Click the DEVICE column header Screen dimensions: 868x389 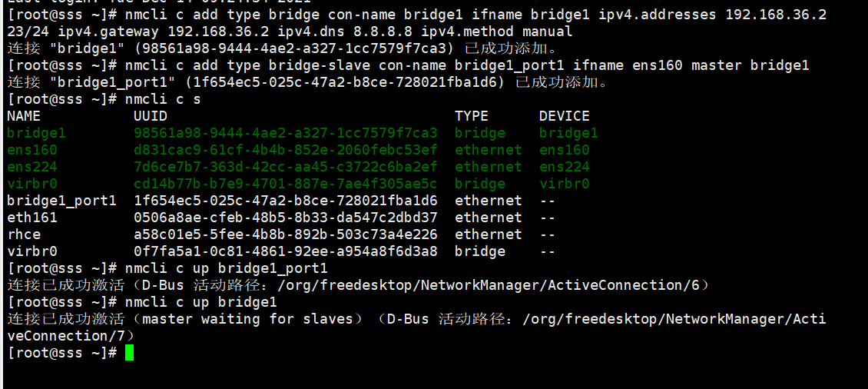point(565,116)
